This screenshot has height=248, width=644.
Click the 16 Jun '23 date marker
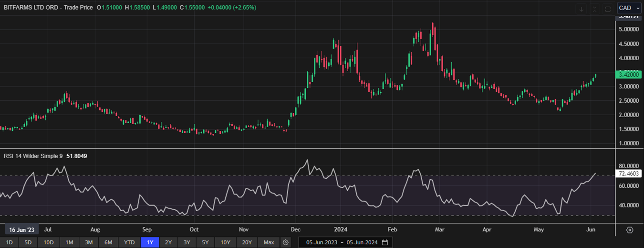(x=22, y=229)
